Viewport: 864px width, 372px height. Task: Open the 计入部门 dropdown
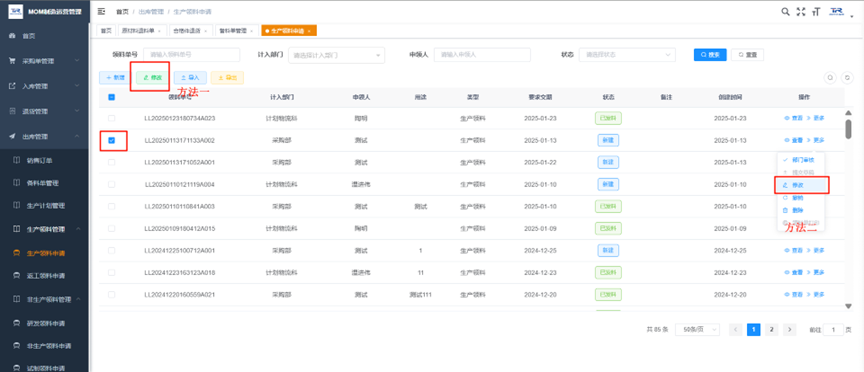336,55
